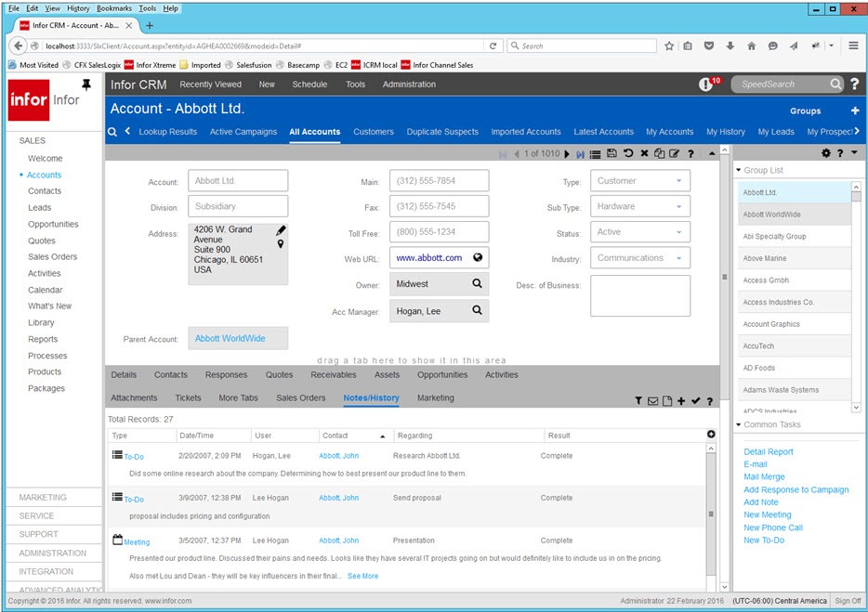Switch to list view icon in record toolbar

[x=595, y=154]
